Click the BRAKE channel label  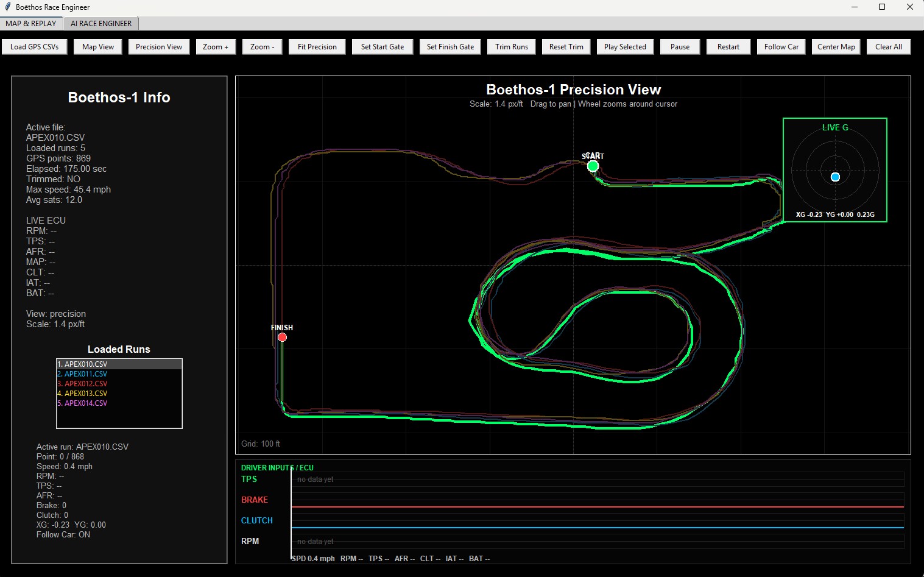pyautogui.click(x=255, y=500)
